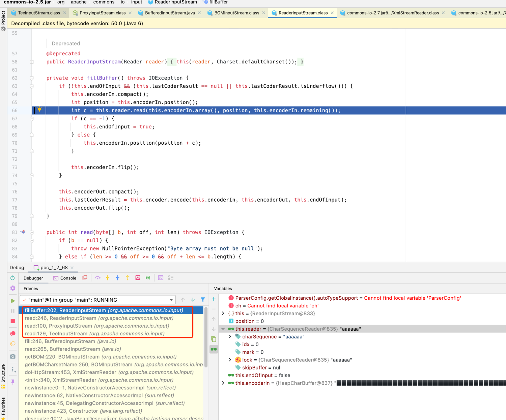Go to next frame down arrow
Viewport: 506px width, 420px height.
tap(193, 300)
